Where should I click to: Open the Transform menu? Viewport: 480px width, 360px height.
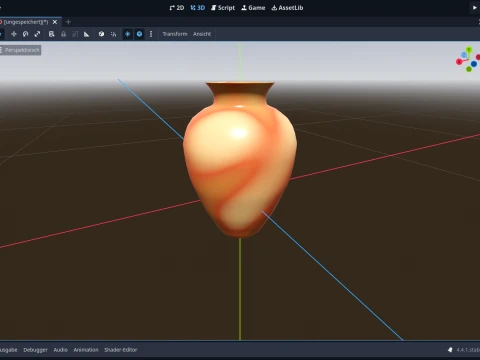click(175, 34)
